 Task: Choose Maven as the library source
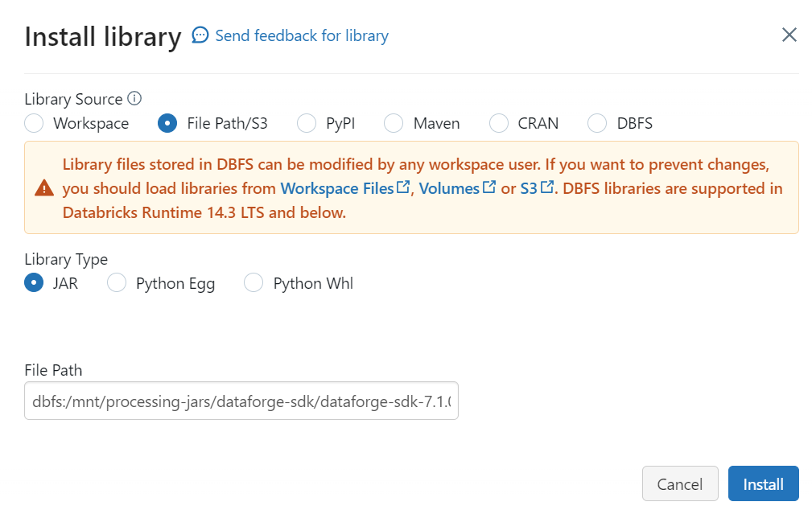394,123
